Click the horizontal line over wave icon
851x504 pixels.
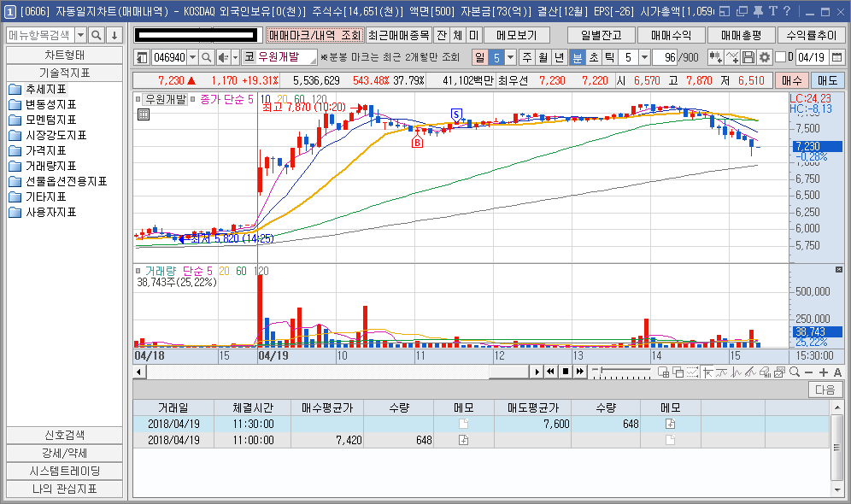721,372
